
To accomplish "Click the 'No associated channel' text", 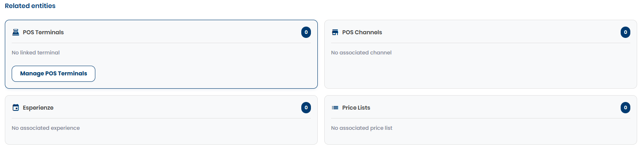I will (361, 52).
